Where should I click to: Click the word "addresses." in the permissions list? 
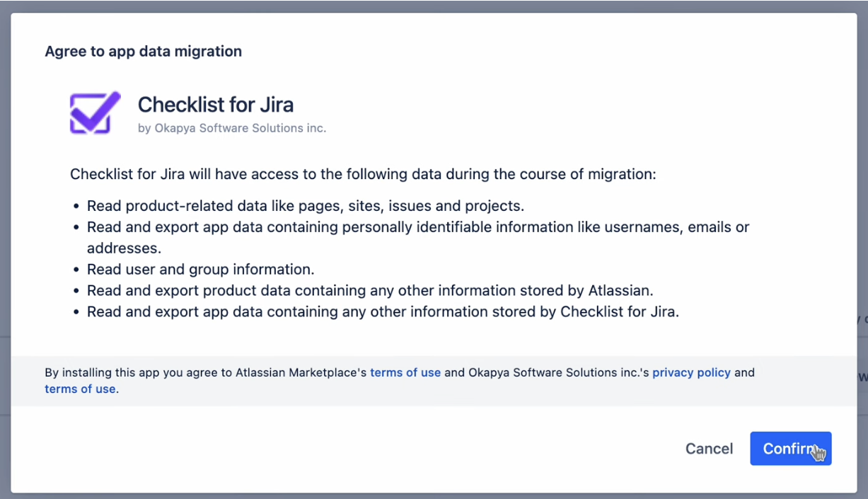tap(124, 248)
